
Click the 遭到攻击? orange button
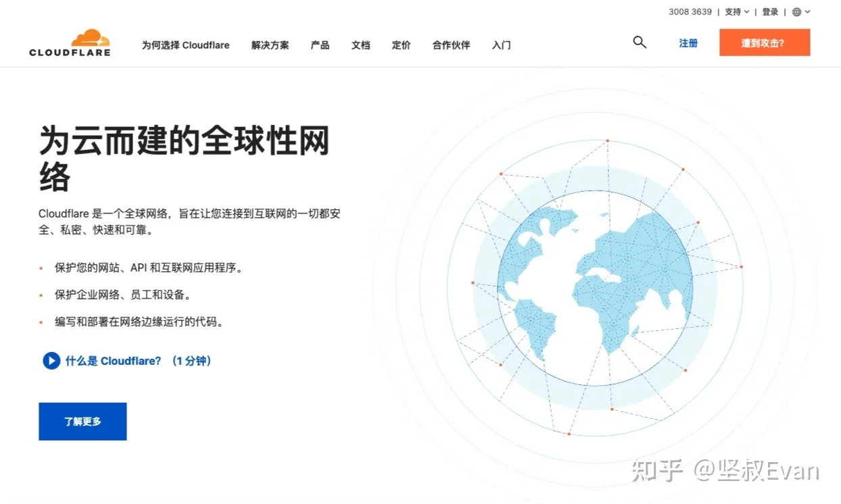pyautogui.click(x=765, y=43)
